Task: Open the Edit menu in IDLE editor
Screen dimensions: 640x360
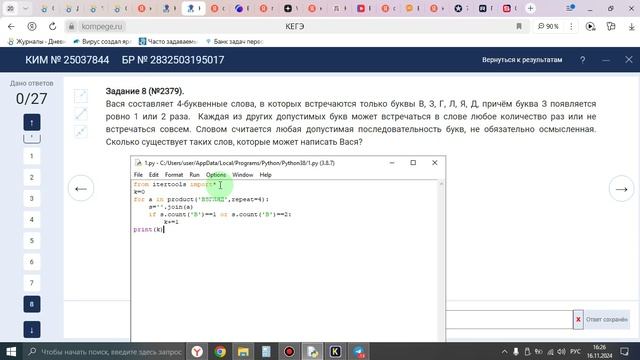Action: [153, 175]
